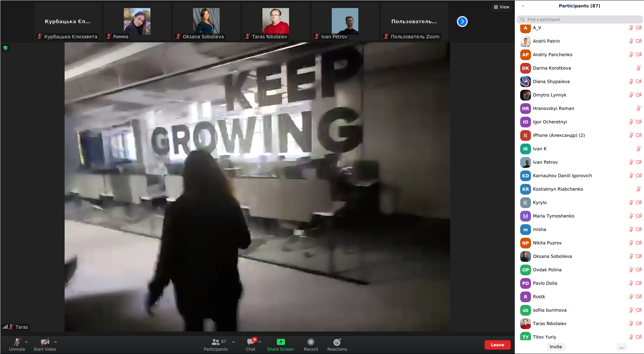Screen dimensions: 644x354
Task: Select Римма video thumbnail
Action: pyautogui.click(x=137, y=22)
